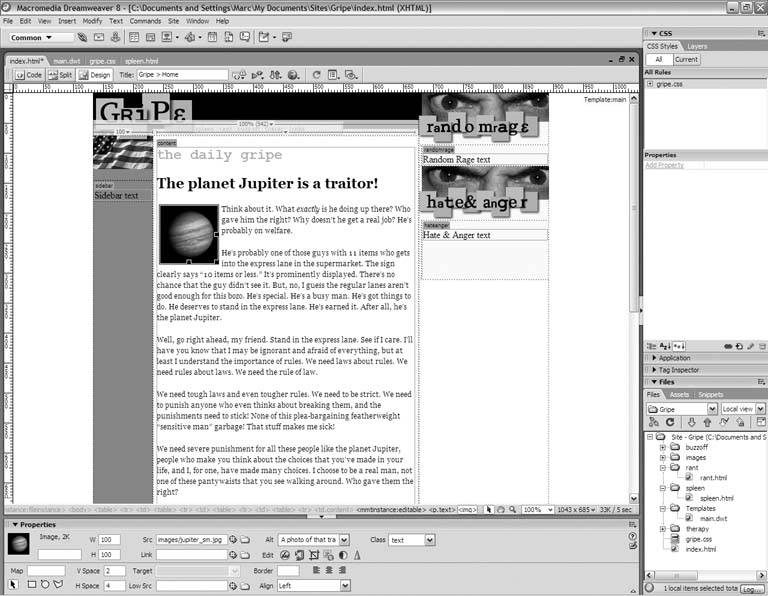This screenshot has height=596, width=768.
Task: Open the Class dropdown showing text
Action: (x=430, y=540)
